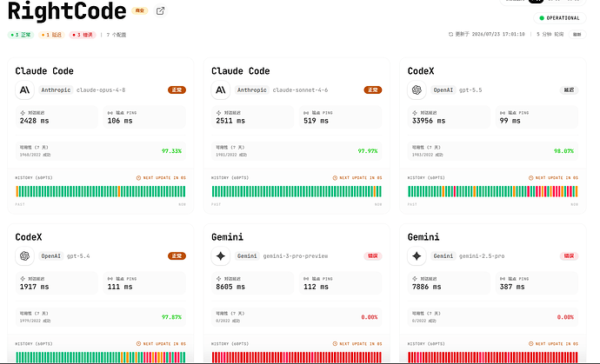Select the dark highlighted view option at top
This screenshot has height=364, width=600.
536,1
